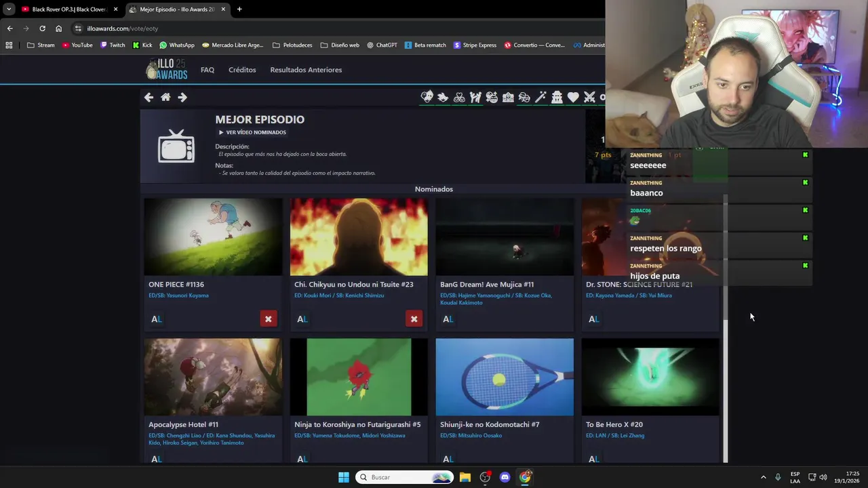Close the Black Rover YouTube tab
This screenshot has height=488, width=868.
(116, 9)
